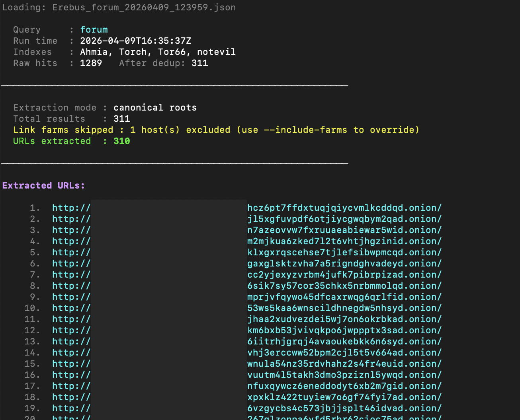This screenshot has height=420, width=520.
Task: Click the yellow Link farms skipped warning line
Action: 216,130
